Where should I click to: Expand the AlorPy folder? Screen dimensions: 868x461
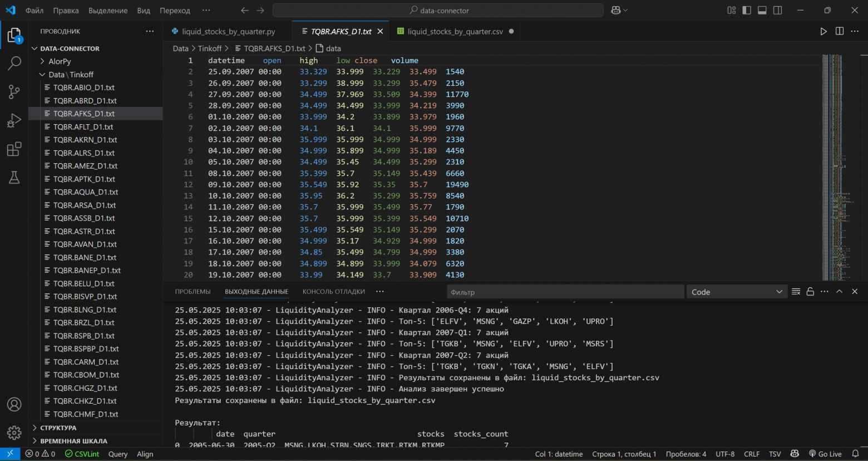point(60,62)
